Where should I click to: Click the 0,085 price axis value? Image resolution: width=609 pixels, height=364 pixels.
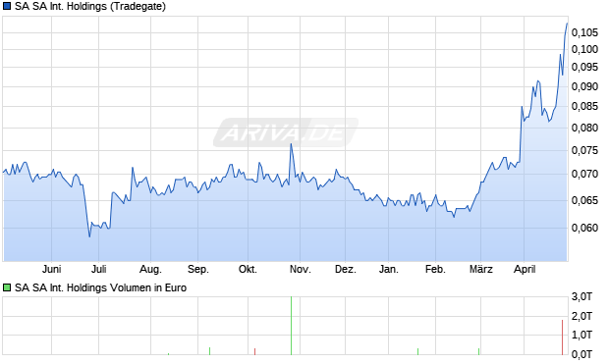[x=584, y=106]
